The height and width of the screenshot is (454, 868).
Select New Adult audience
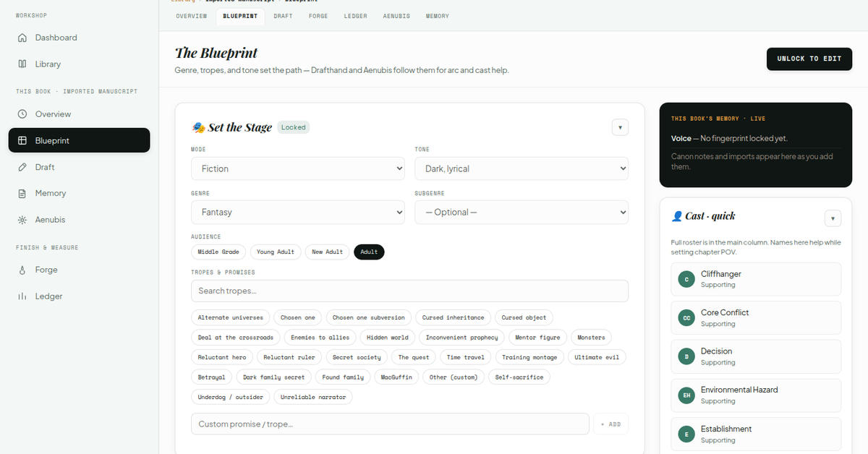click(x=328, y=252)
